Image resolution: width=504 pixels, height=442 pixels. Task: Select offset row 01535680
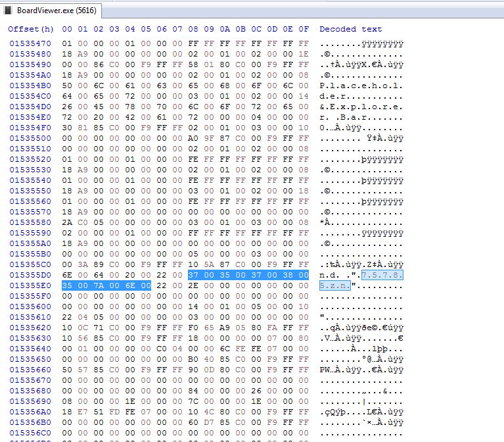coord(30,391)
